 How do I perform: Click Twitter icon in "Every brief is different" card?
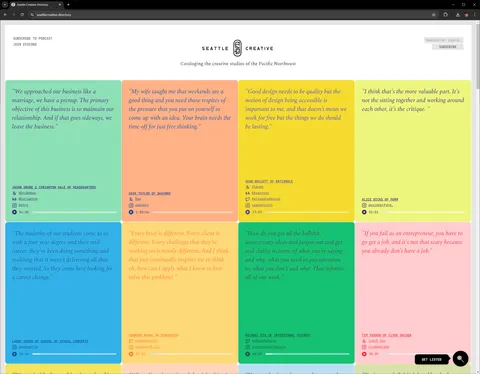[131, 341]
